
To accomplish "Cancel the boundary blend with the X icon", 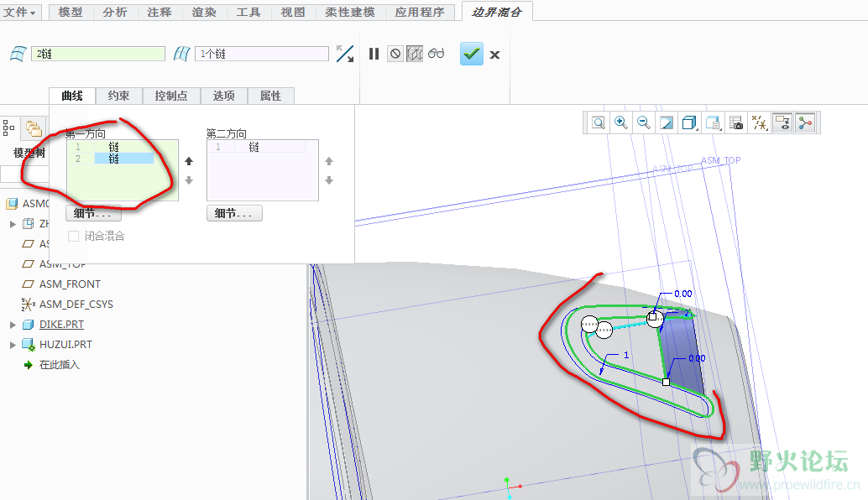I will coord(495,55).
